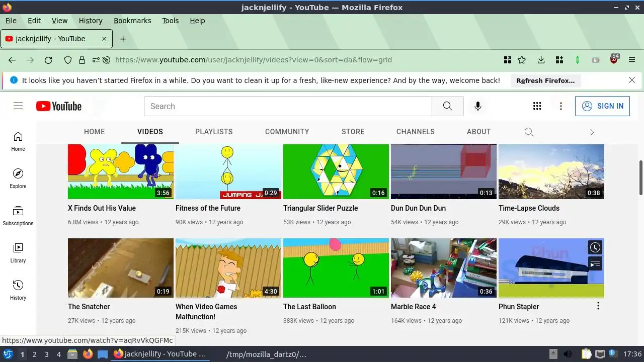Open the Marble Race 4 title link

point(414,307)
